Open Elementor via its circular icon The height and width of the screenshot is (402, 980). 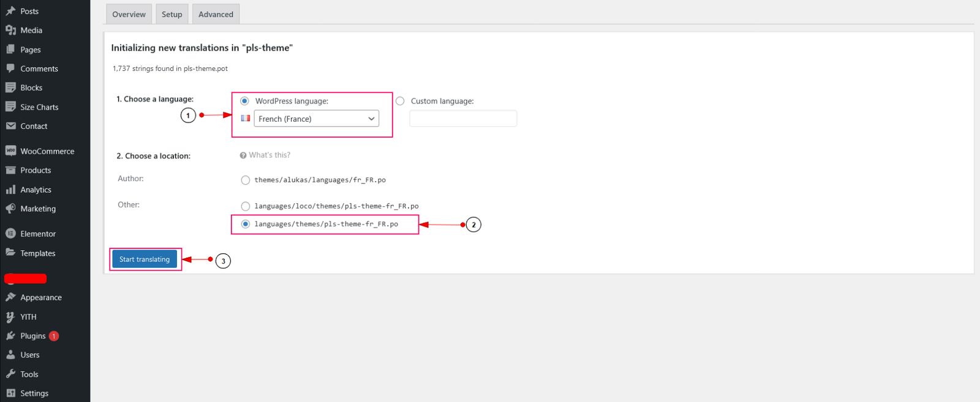pyautogui.click(x=10, y=234)
